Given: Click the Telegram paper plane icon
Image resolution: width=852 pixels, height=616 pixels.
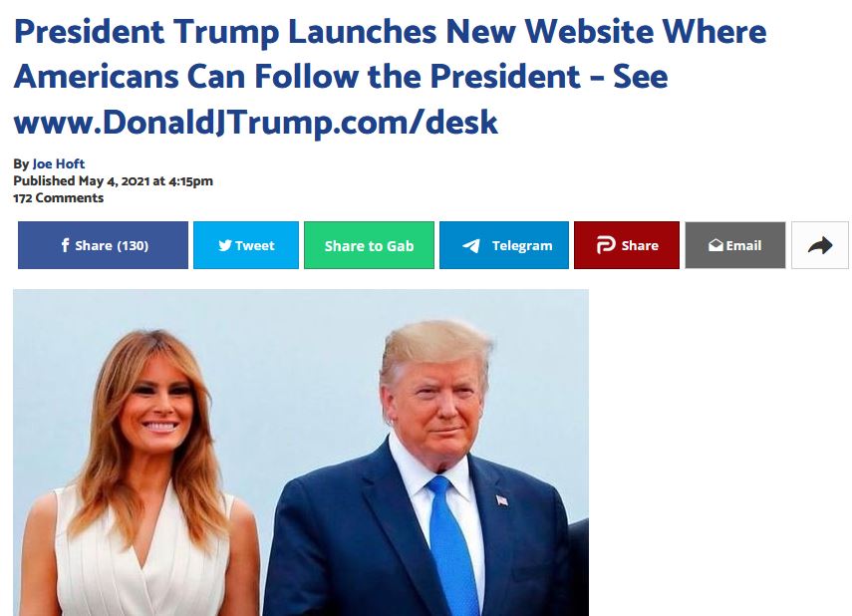Looking at the screenshot, I should 471,246.
